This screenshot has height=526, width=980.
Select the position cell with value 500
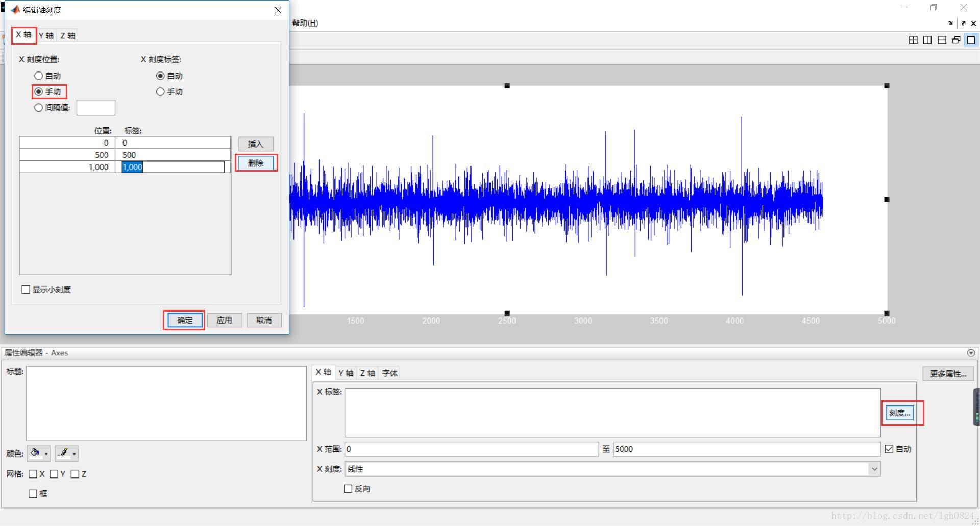coord(67,155)
